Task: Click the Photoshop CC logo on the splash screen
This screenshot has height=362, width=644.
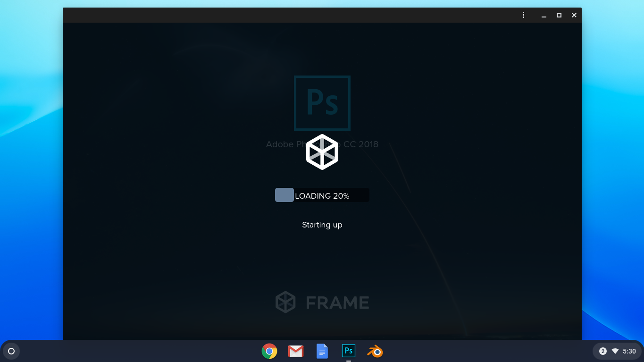Action: point(322,103)
